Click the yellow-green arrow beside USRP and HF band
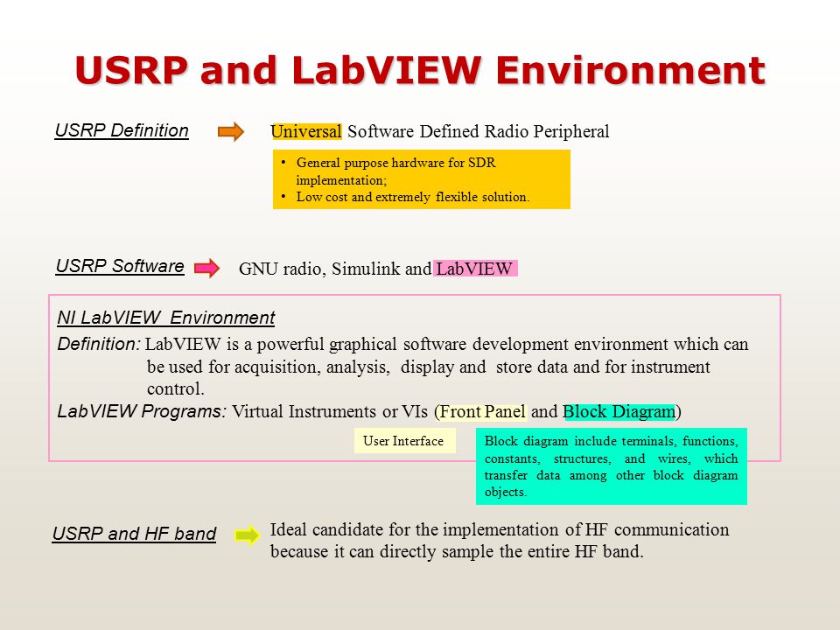Image resolution: width=840 pixels, height=630 pixels. point(247,535)
